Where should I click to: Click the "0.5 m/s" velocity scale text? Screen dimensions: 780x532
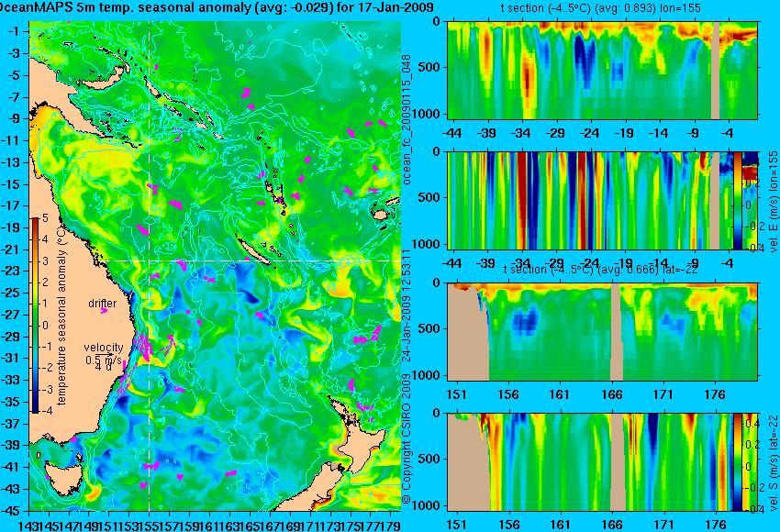pyautogui.click(x=103, y=360)
